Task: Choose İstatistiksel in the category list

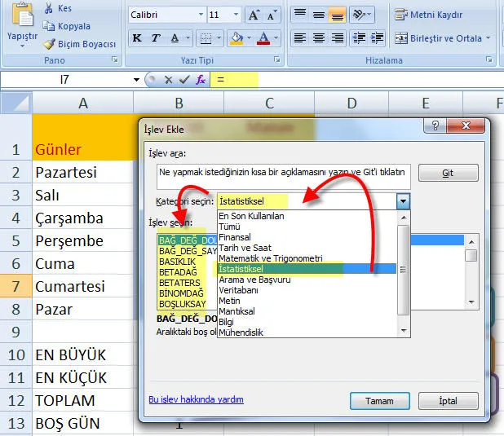Action: point(253,269)
